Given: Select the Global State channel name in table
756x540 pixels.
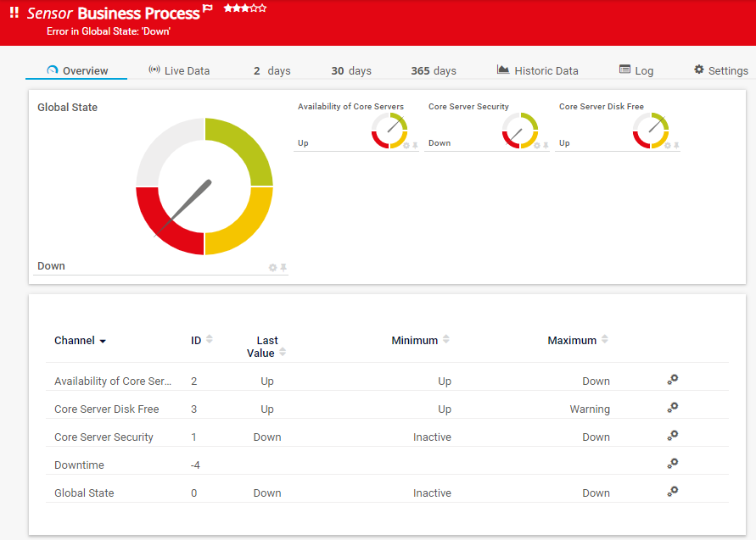Looking at the screenshot, I should 84,493.
